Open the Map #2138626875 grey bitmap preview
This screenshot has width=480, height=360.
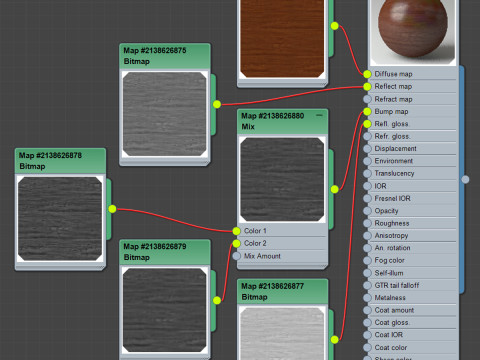(165, 114)
